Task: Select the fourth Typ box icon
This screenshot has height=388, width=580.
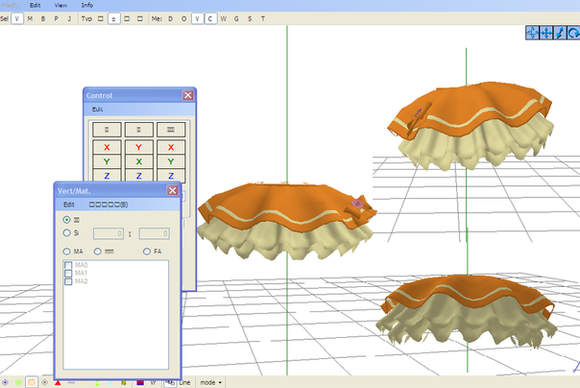Action: click(140, 18)
